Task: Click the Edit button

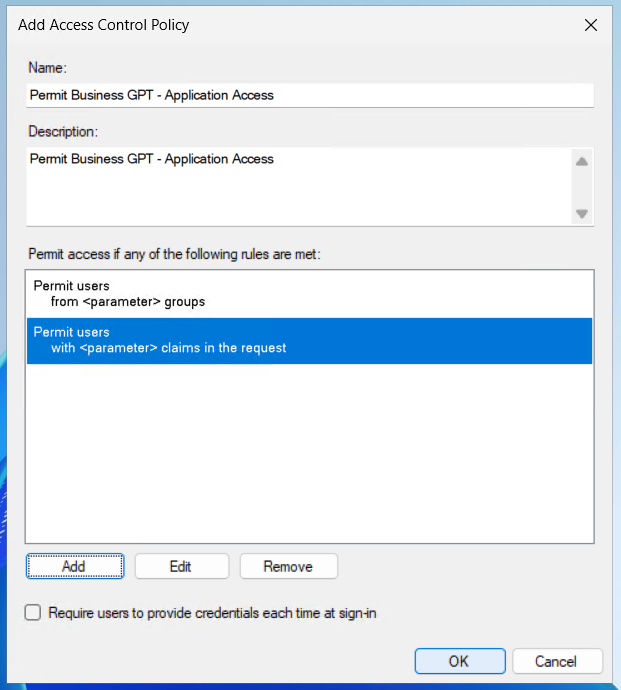Action: tap(182, 566)
